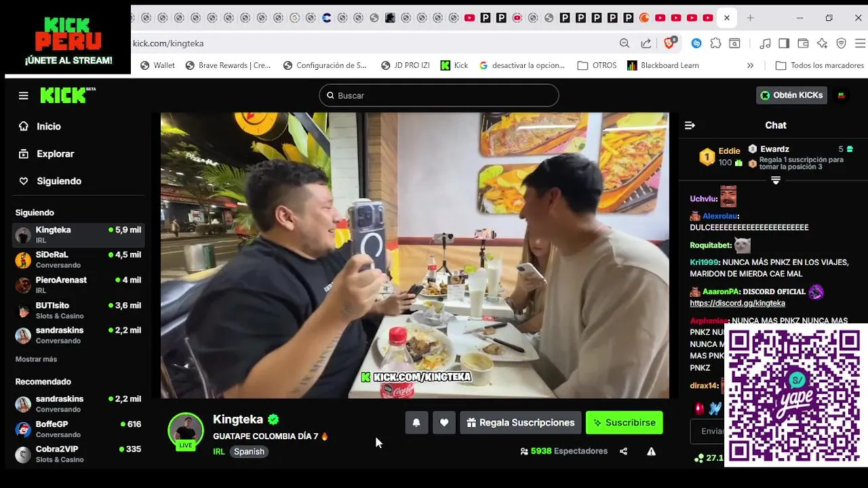Open Cobra2VIP recommended channel

pos(78,454)
